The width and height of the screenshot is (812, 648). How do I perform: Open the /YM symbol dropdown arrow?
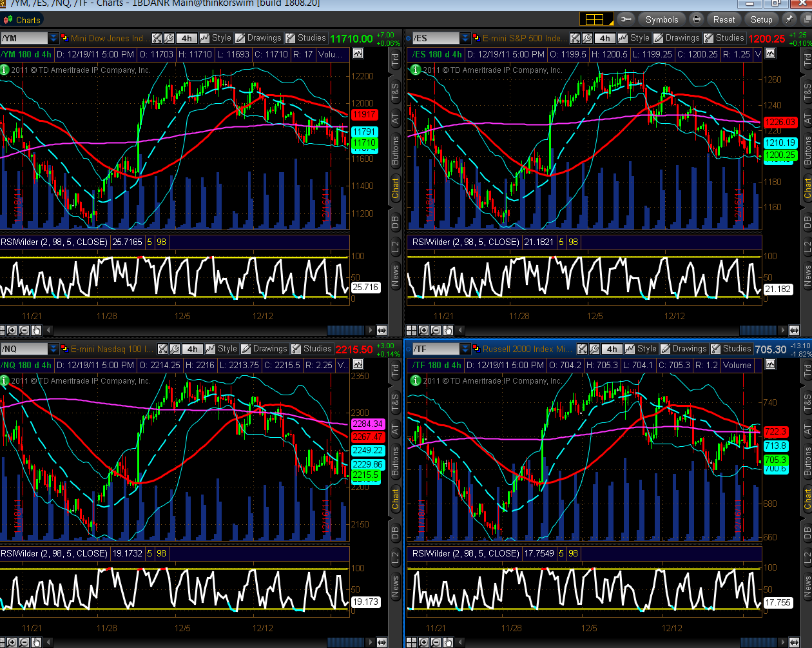53,39
